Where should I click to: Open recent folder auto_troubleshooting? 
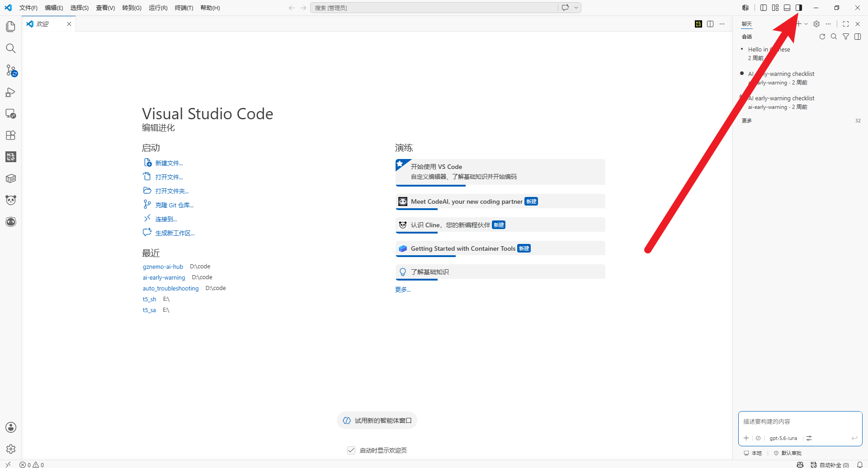point(170,288)
